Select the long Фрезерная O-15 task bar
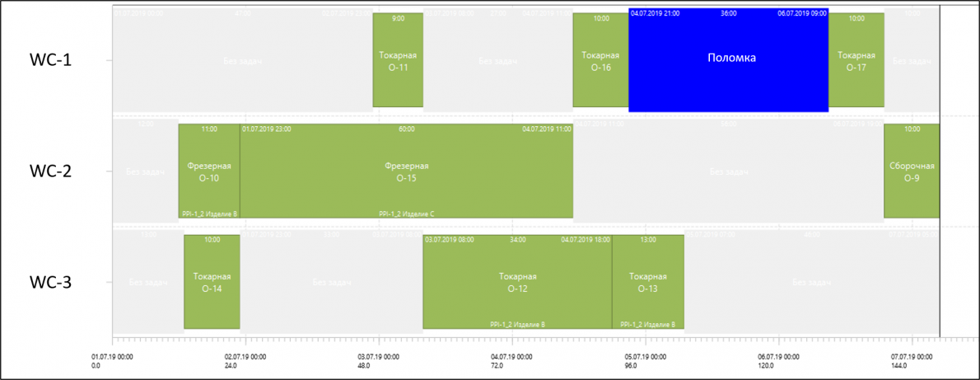Image resolution: width=980 pixels, height=380 pixels. point(406,171)
